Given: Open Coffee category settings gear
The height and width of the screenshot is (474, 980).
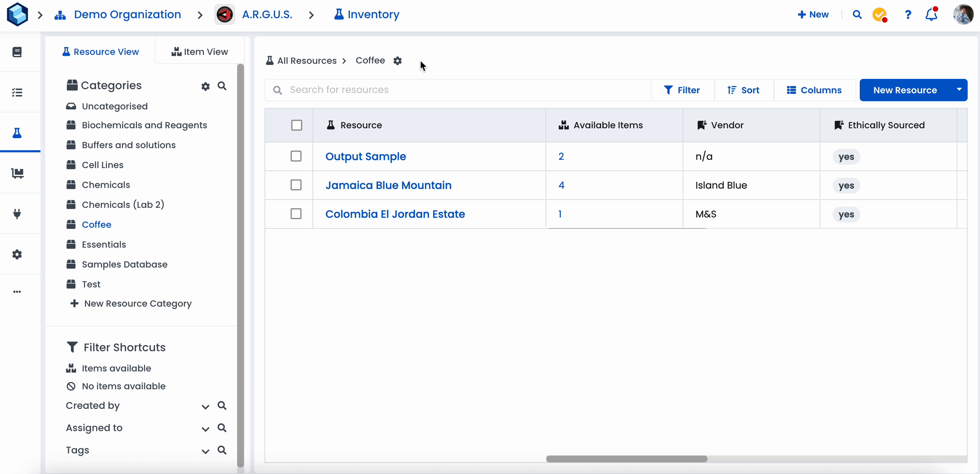Looking at the screenshot, I should 397,60.
